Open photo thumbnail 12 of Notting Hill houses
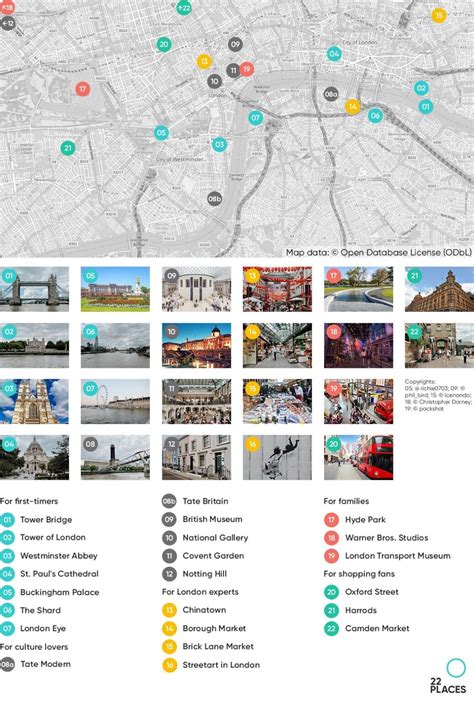Image resolution: width=474 pixels, height=702 pixels. [196, 458]
